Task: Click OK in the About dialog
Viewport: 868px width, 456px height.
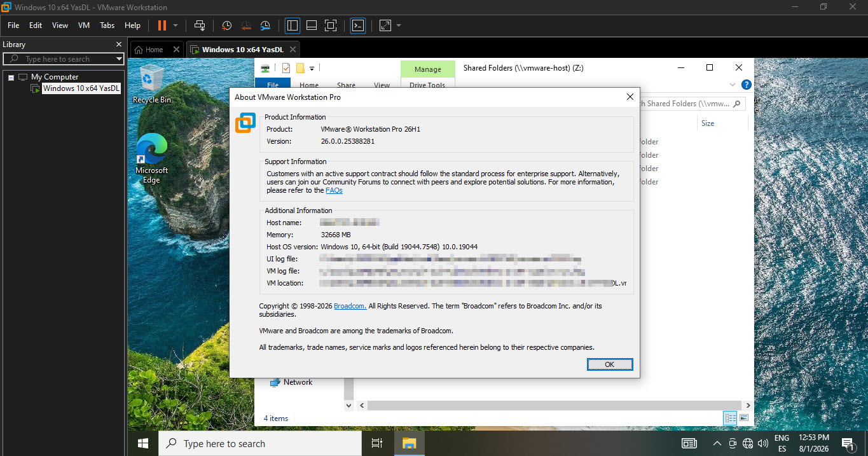Action: coord(610,364)
